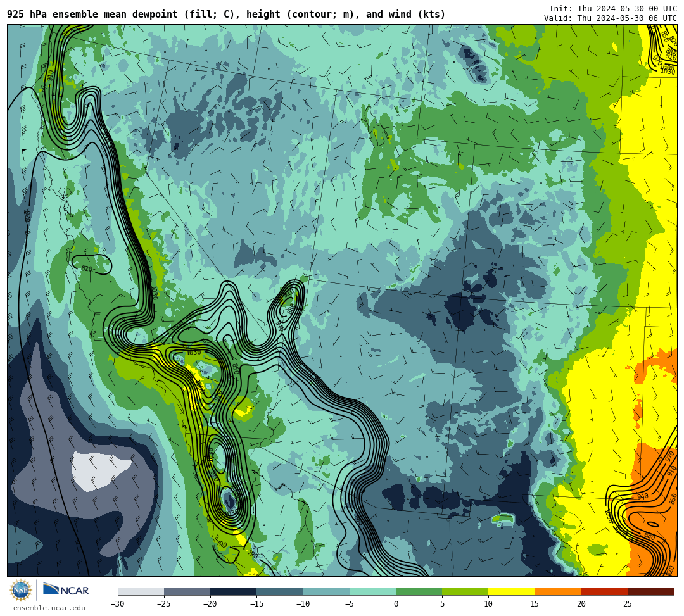Click the '−20' colorbar tick label
Image resolution: width=684 pixels, height=616 pixels.
click(x=210, y=604)
